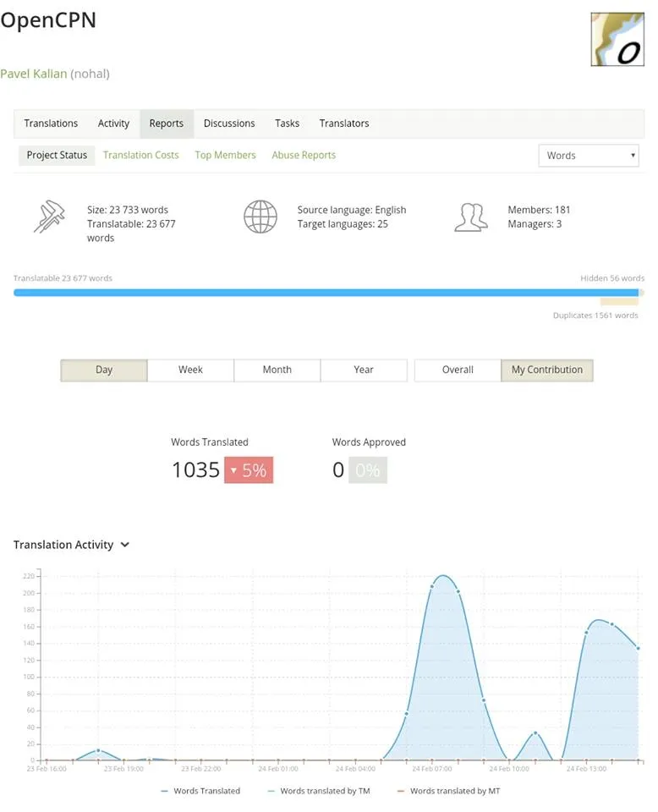
Task: Click 'Size: 23 733 words' text
Action: 128,210
